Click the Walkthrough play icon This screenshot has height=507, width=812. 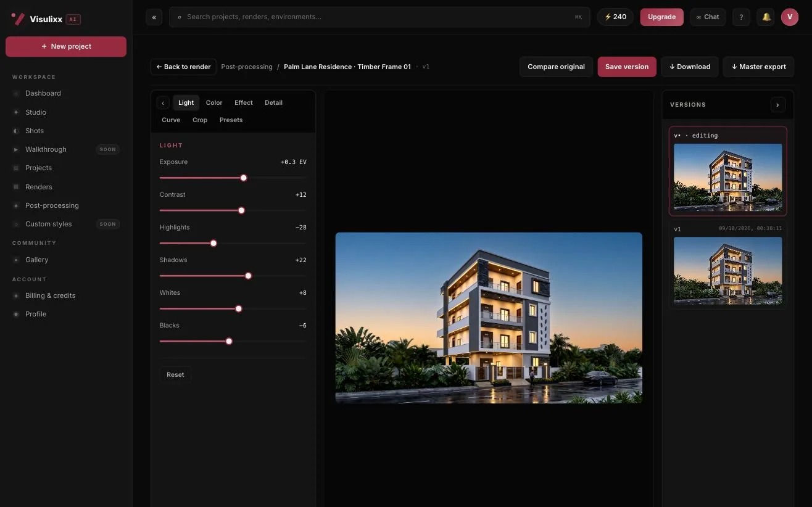tap(16, 149)
